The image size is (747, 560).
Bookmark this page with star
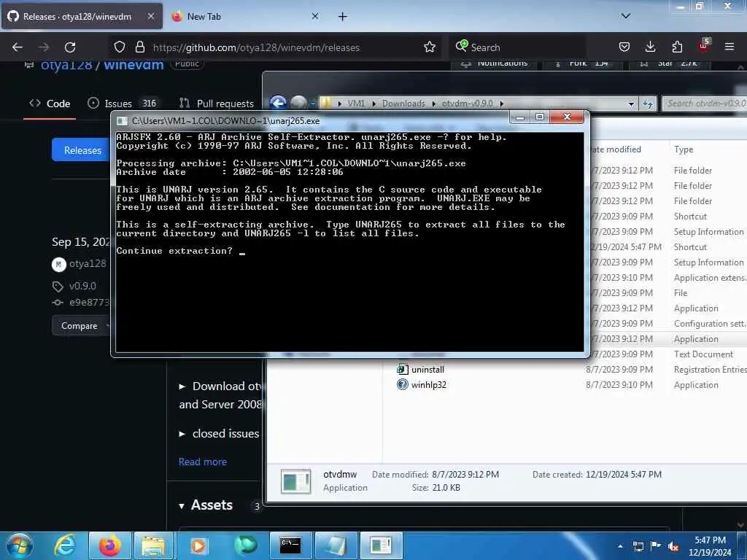(430, 47)
